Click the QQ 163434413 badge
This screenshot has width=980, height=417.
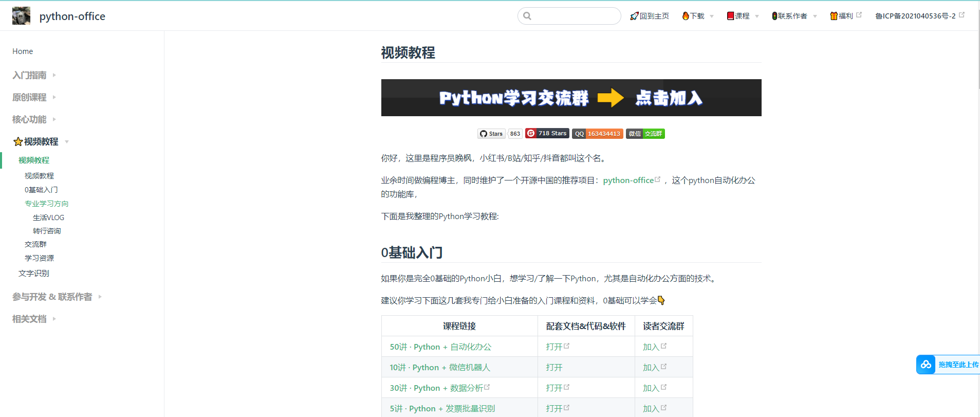click(x=597, y=134)
